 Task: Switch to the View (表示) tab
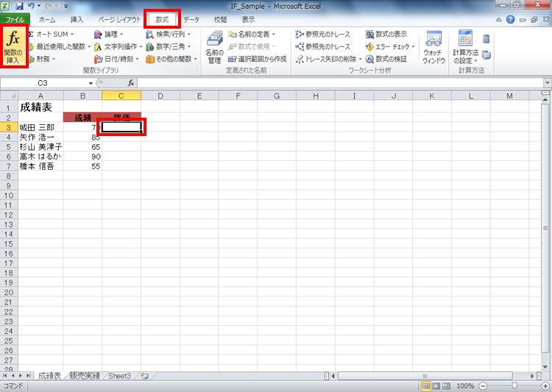pos(249,20)
